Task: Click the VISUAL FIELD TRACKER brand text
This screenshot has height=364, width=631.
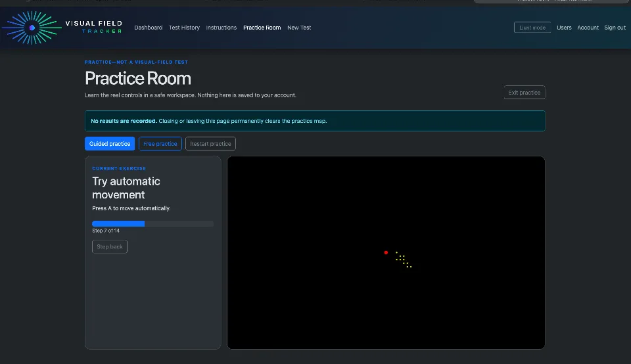Action: coord(94,27)
